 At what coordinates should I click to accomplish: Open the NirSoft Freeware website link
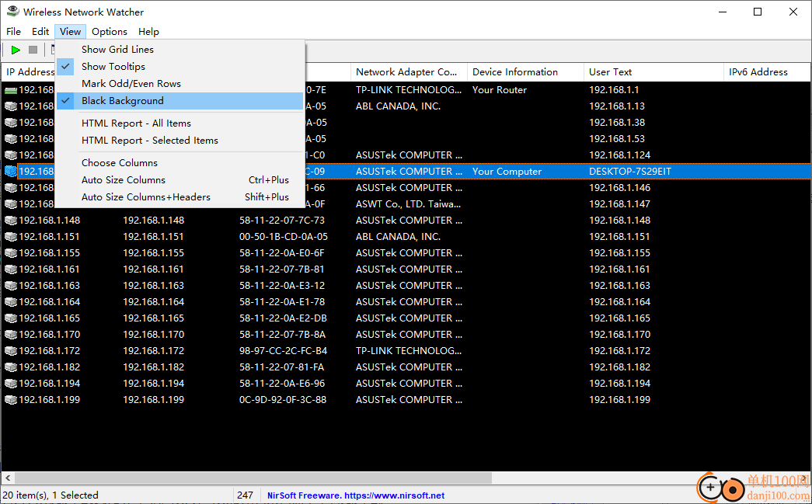click(x=356, y=495)
